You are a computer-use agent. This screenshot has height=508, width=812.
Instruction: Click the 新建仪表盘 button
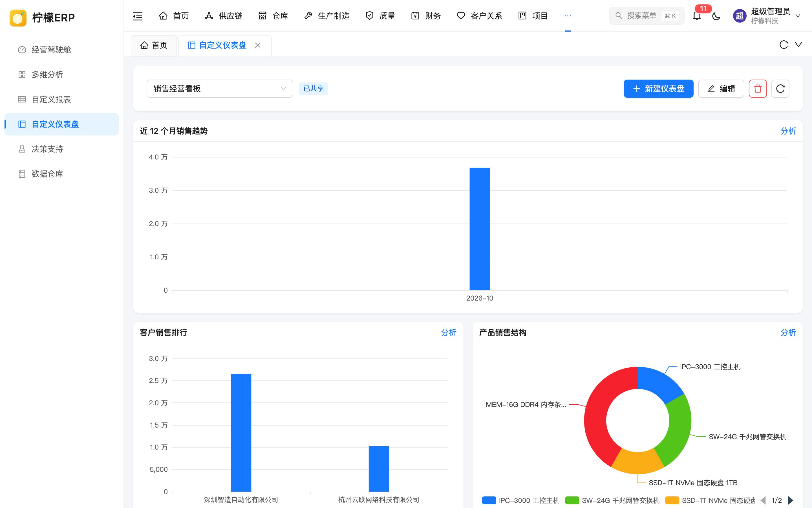pos(658,89)
